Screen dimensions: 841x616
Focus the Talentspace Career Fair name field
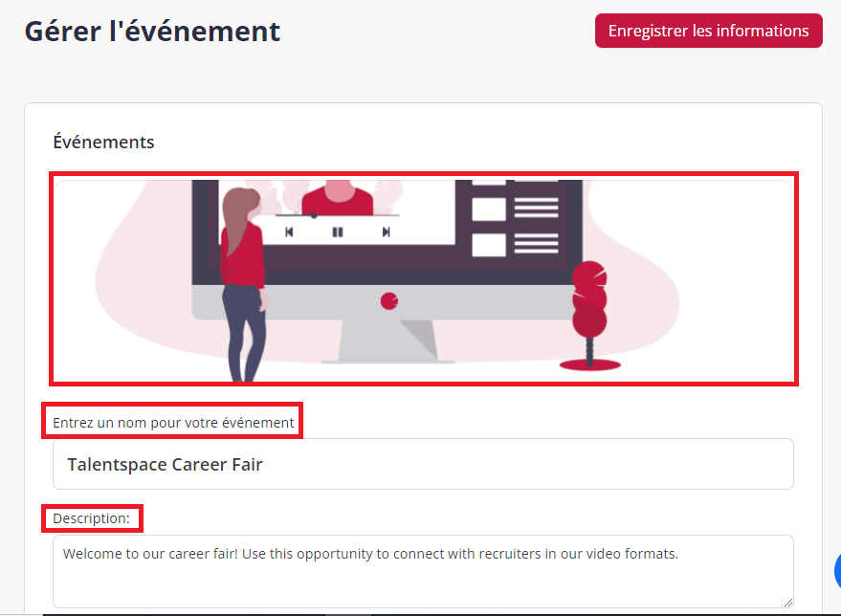click(423, 464)
